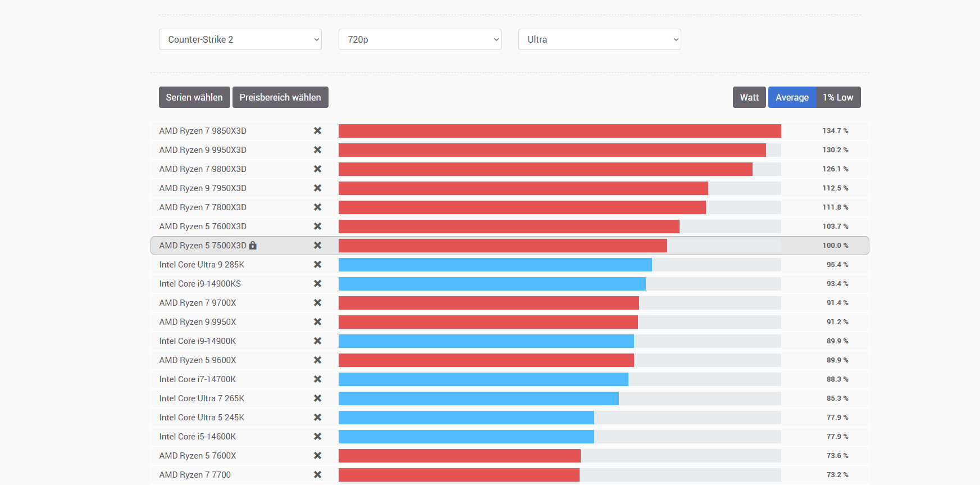
Task: Click the 93.4 % value
Action: tap(837, 284)
